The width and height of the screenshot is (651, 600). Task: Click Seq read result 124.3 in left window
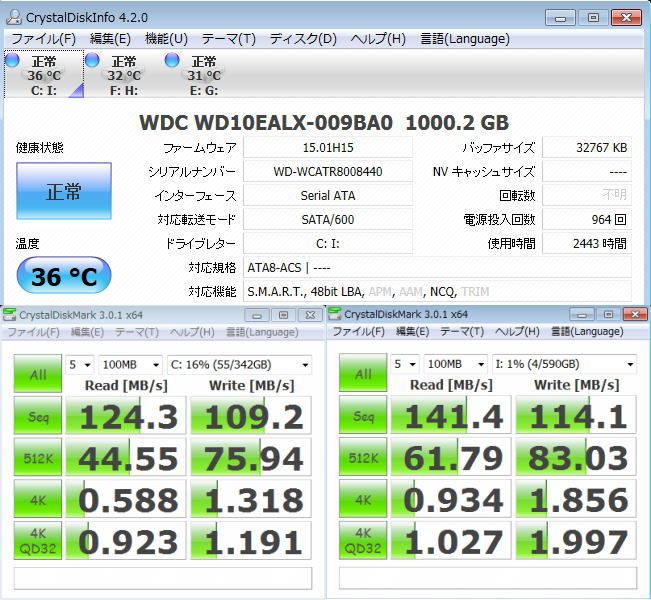click(x=126, y=416)
